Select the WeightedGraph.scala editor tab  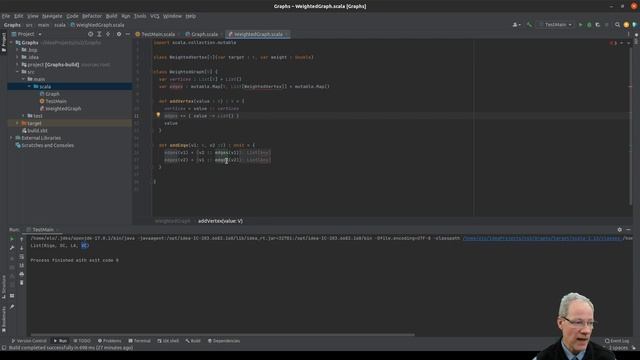(258, 34)
